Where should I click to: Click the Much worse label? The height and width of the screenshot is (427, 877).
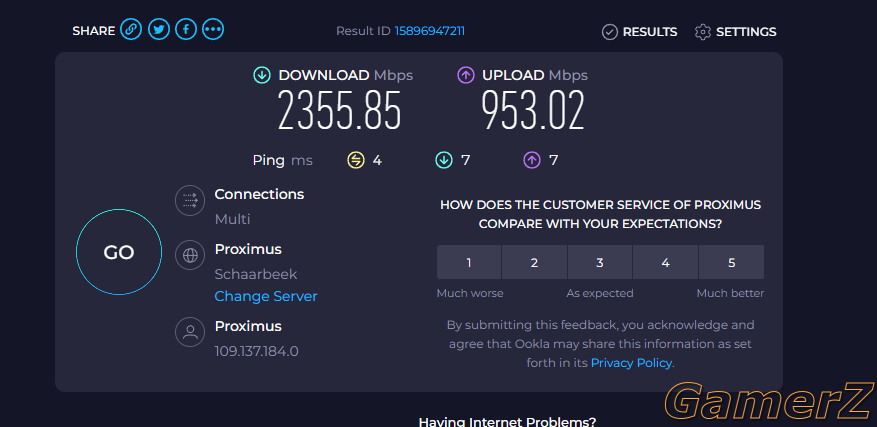click(x=470, y=293)
